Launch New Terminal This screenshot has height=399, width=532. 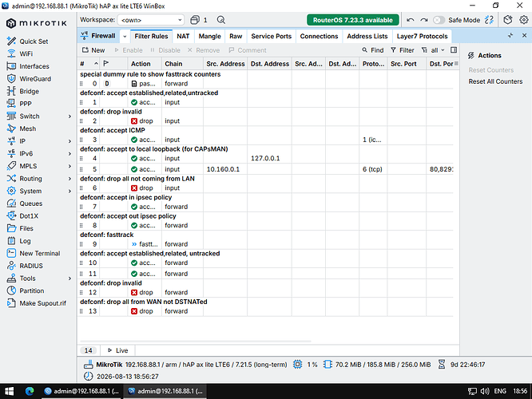(x=39, y=253)
